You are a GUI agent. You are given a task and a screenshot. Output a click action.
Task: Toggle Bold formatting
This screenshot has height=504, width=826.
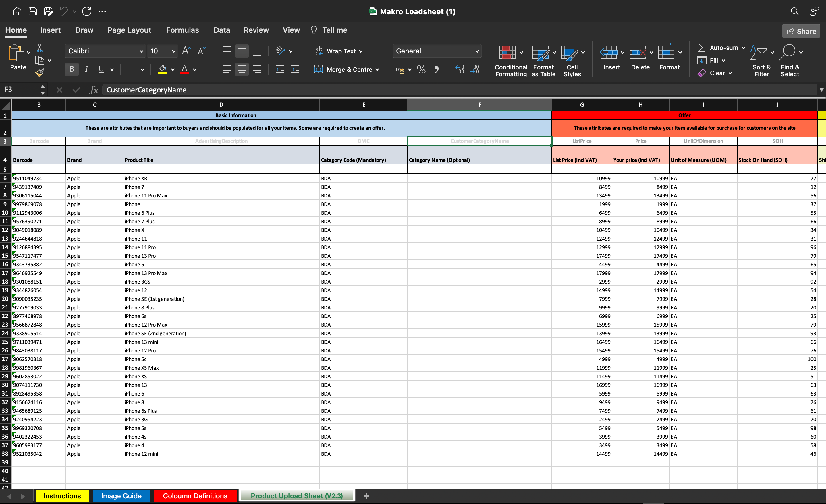pyautogui.click(x=72, y=69)
